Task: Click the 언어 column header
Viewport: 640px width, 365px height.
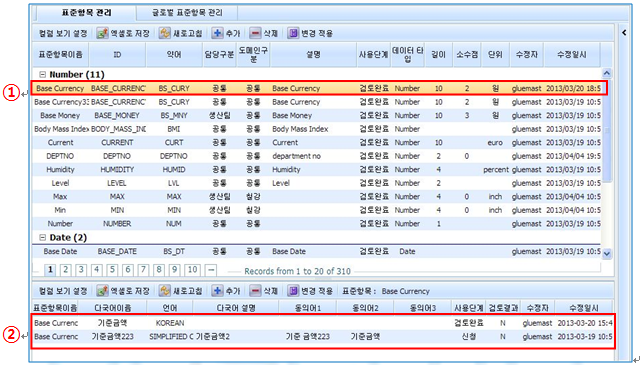Action: point(170,308)
